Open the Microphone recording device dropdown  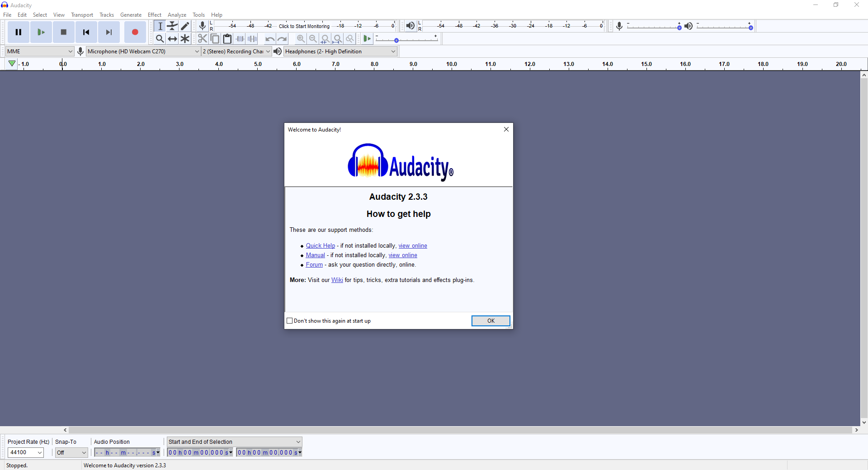[x=143, y=52]
